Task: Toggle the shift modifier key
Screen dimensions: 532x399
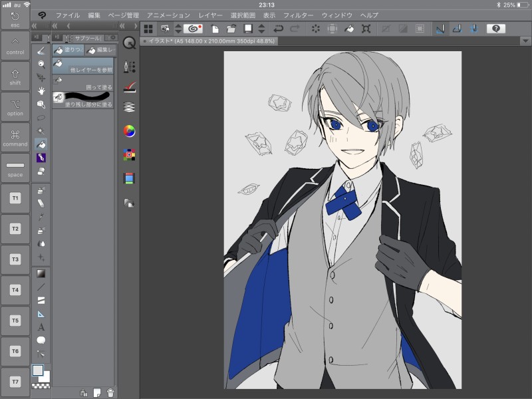Action: coord(15,76)
